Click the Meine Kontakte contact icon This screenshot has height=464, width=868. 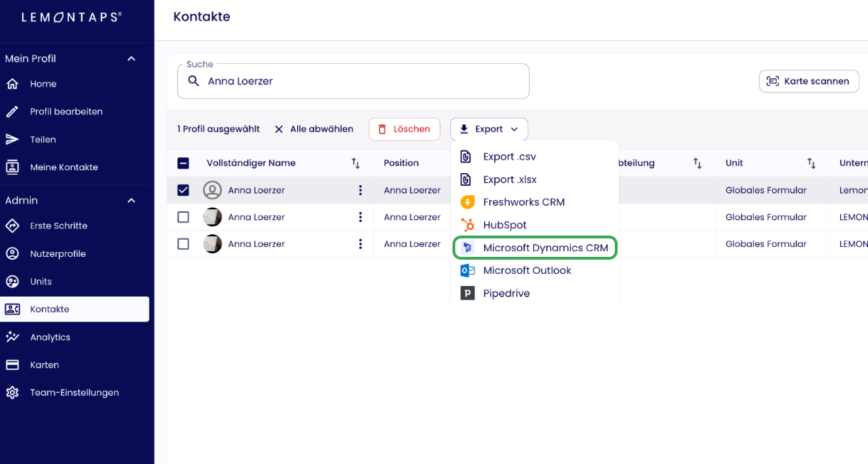click(12, 167)
